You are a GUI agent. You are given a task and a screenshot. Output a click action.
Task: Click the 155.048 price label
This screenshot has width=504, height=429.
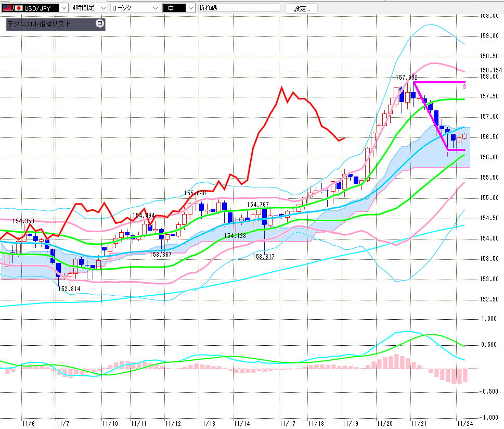click(x=195, y=193)
